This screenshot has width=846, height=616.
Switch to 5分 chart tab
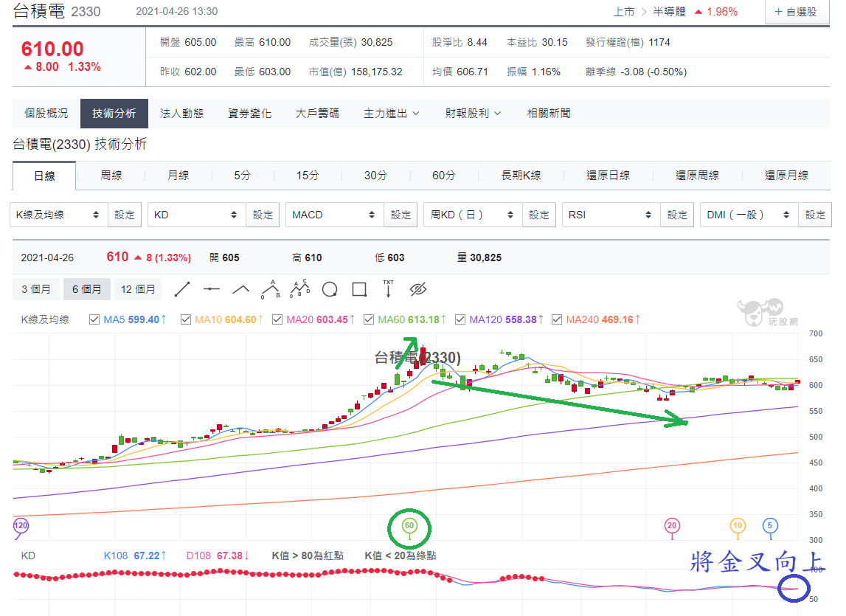click(x=242, y=176)
